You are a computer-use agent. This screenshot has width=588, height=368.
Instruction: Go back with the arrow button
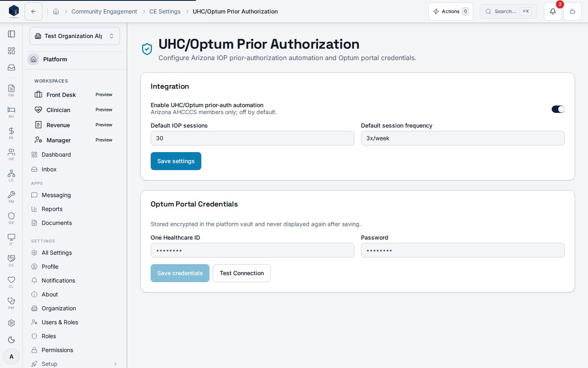[x=33, y=11]
